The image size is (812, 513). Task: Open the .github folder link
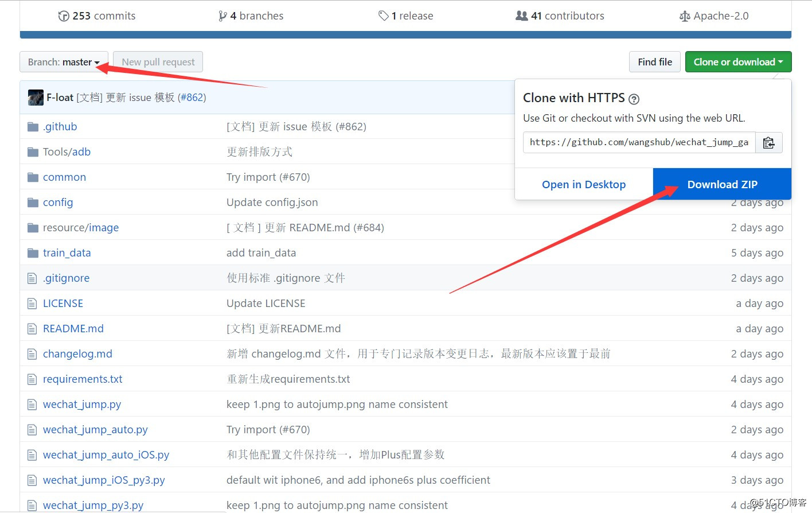[x=60, y=127]
